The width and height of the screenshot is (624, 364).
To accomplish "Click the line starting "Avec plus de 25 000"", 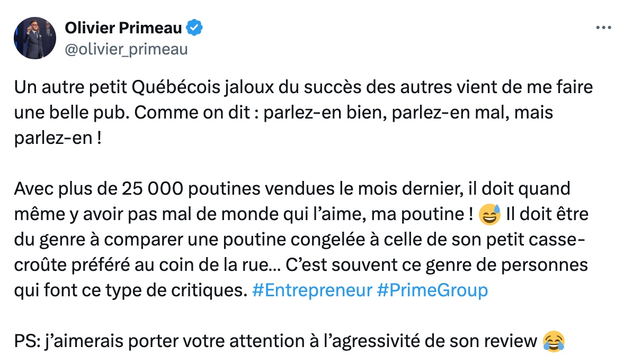I will pos(292,189).
